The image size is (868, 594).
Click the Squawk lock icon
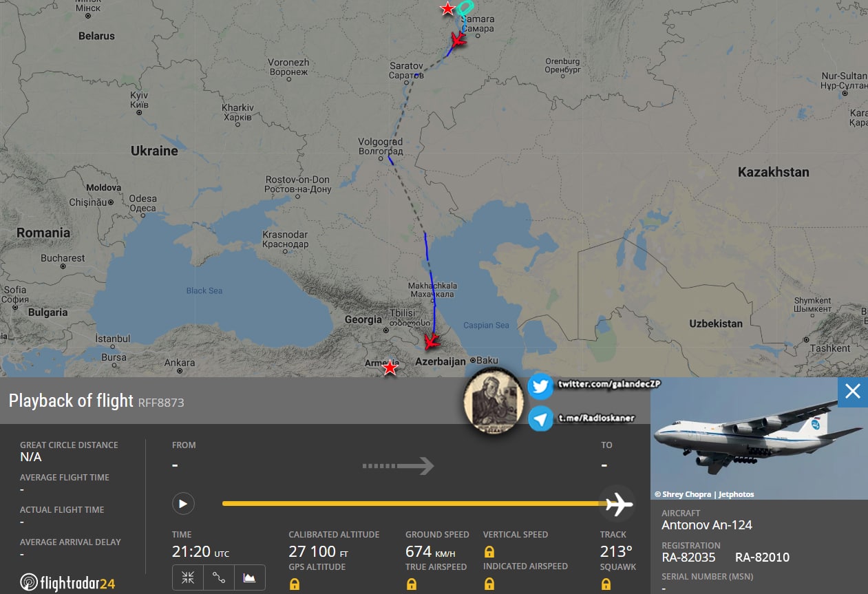(606, 584)
